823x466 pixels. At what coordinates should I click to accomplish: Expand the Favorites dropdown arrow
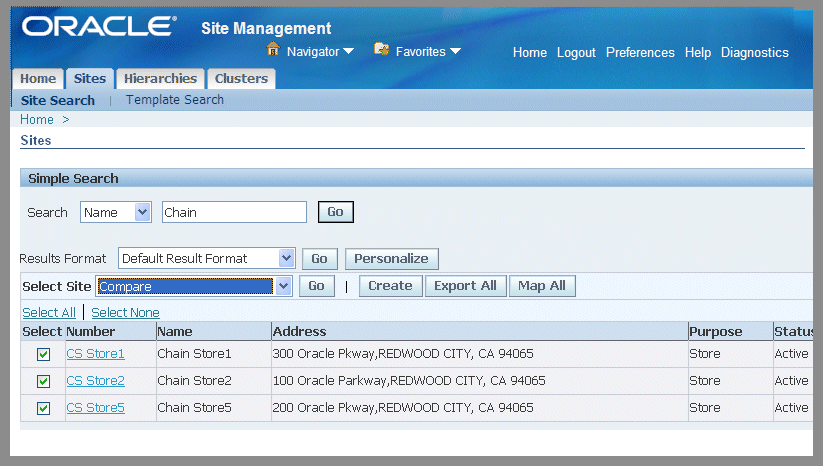(x=455, y=51)
